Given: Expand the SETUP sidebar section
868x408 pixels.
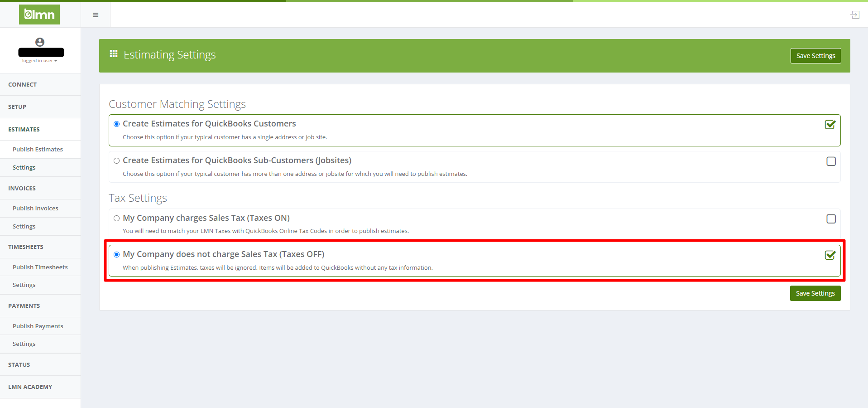Looking at the screenshot, I should pos(17,107).
